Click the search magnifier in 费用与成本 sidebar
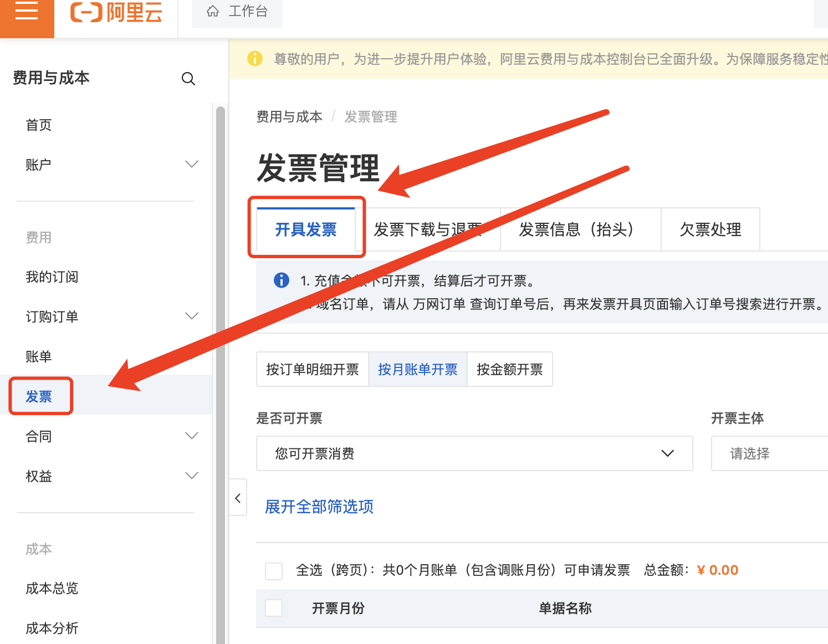828x644 pixels. 188,79
